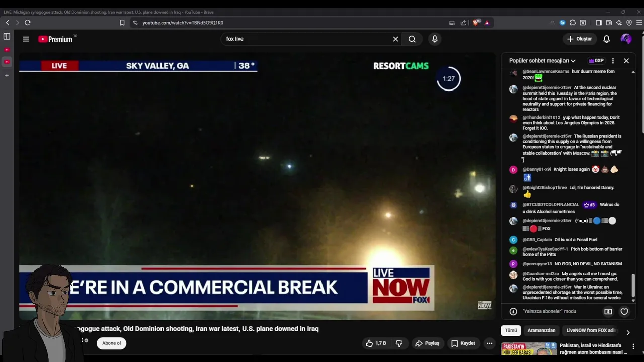
Task: Click the live chat scrollbar
Action: [x=633, y=285]
